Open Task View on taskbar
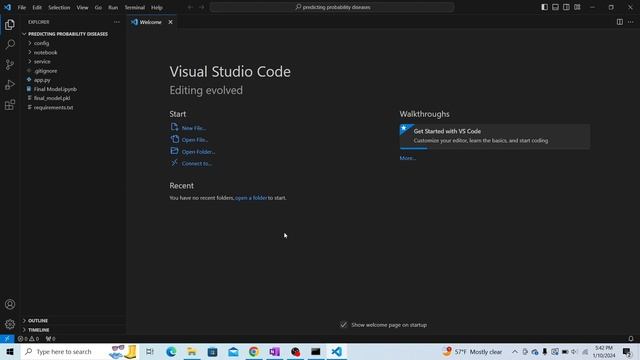Image resolution: width=640 pixels, height=360 pixels. (150, 351)
